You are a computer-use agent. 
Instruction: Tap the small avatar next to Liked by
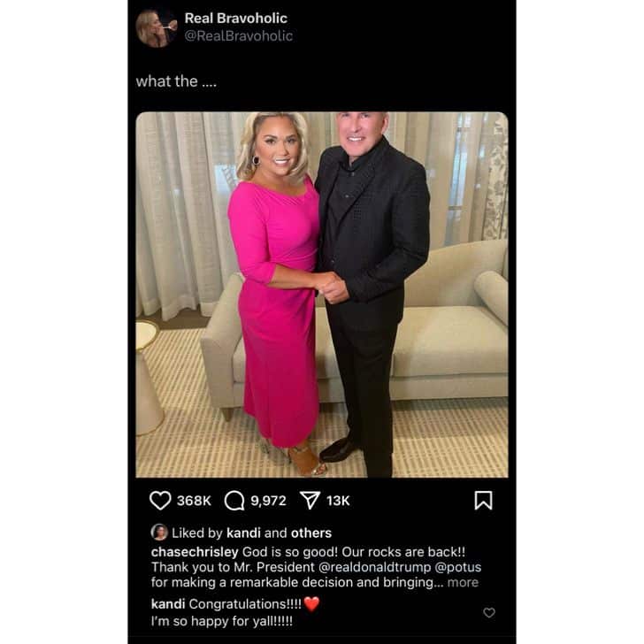click(159, 533)
